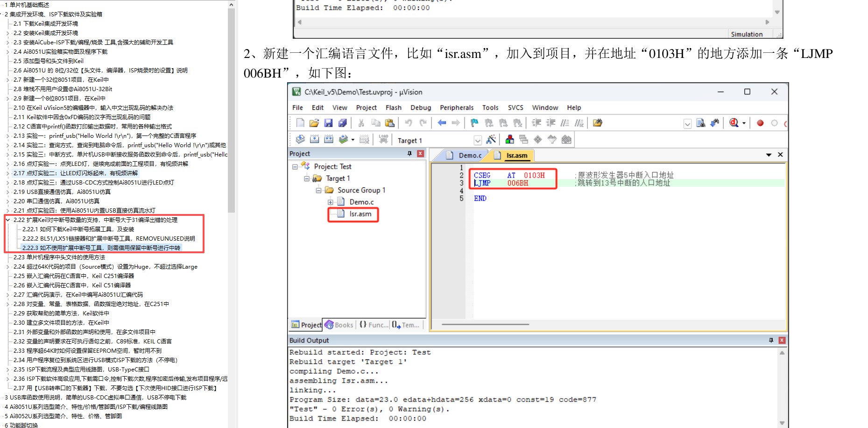The image size is (868, 428).
Task: Open the Target 1 selection dropdown
Action: [477, 140]
